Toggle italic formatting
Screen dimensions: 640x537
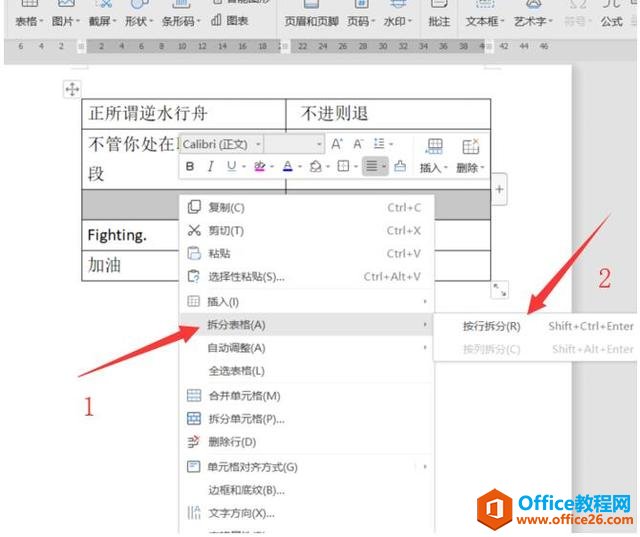pyautogui.click(x=210, y=166)
